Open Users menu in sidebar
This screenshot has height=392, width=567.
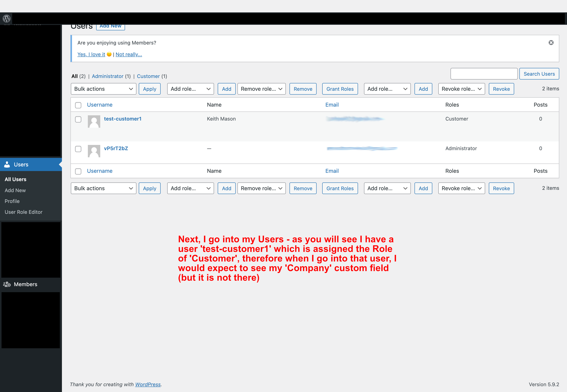click(31, 164)
